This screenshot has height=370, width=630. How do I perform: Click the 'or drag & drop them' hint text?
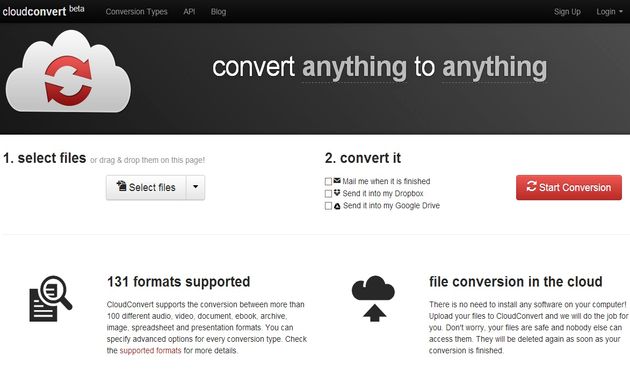147,160
